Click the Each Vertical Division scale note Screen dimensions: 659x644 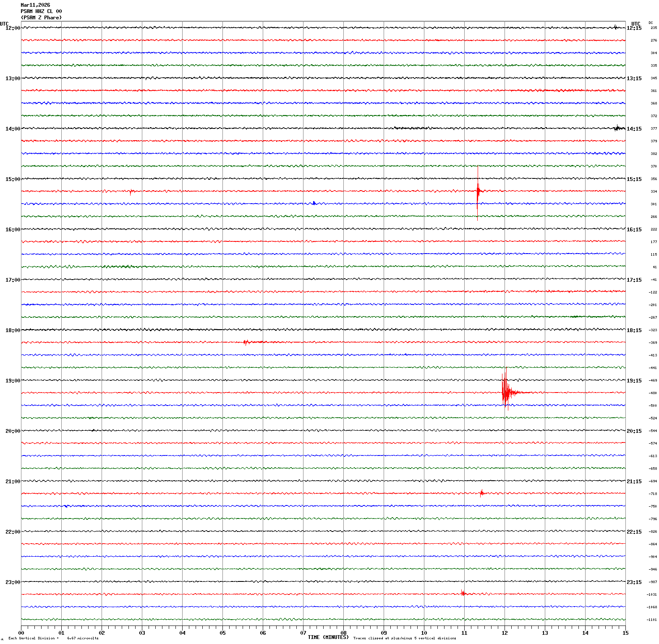click(53, 638)
